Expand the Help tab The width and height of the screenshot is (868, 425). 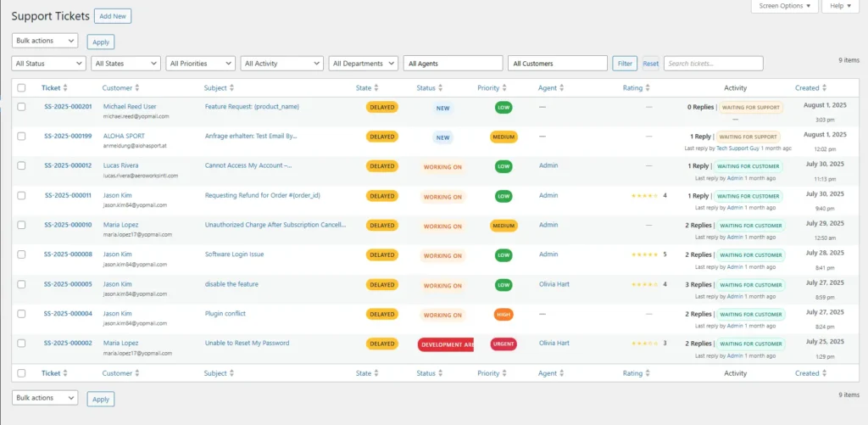pyautogui.click(x=840, y=6)
